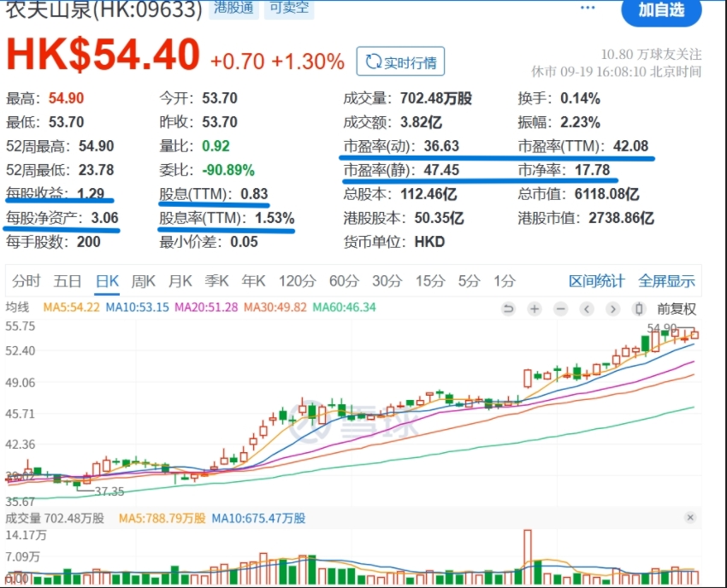This screenshot has height=588, width=727.
Task: Click MA20:51.28 indicator label
Action: click(206, 307)
